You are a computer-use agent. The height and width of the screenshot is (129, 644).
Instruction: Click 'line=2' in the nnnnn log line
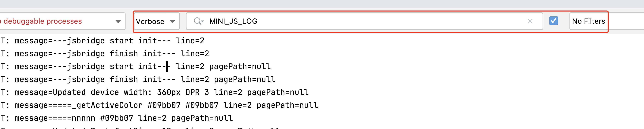(152, 118)
